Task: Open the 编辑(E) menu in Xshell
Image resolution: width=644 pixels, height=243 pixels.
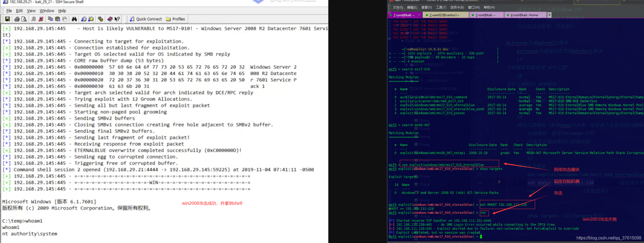Action: pos(412,7)
